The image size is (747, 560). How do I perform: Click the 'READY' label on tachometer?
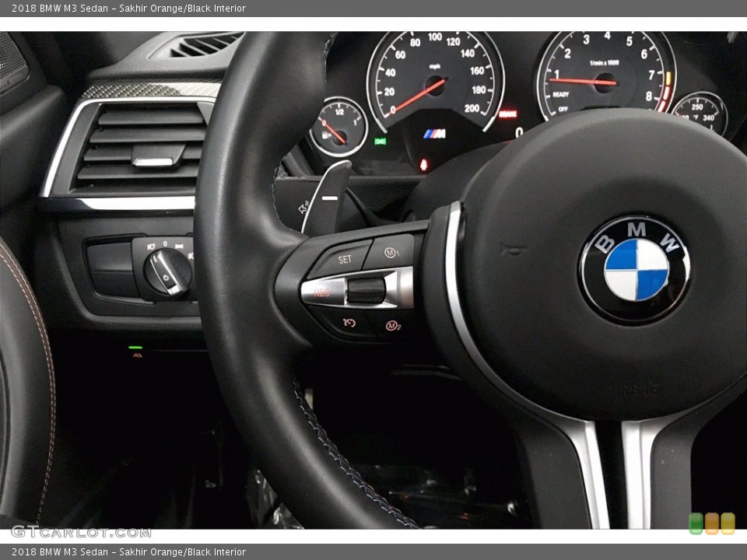click(561, 94)
